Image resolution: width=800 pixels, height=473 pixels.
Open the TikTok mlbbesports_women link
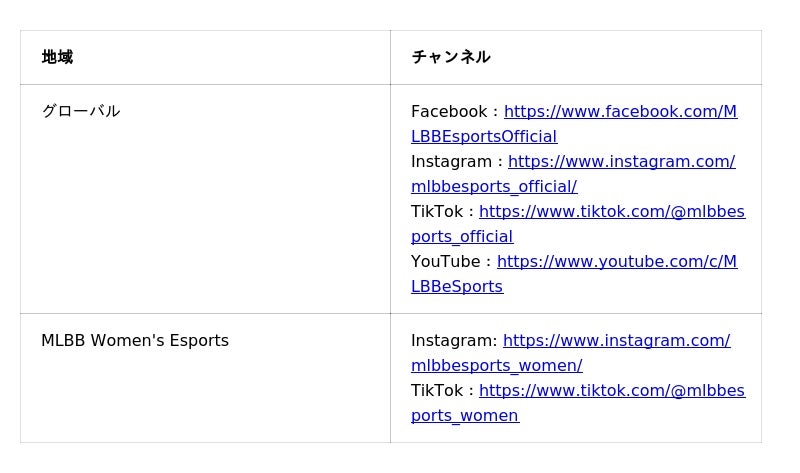pos(611,391)
